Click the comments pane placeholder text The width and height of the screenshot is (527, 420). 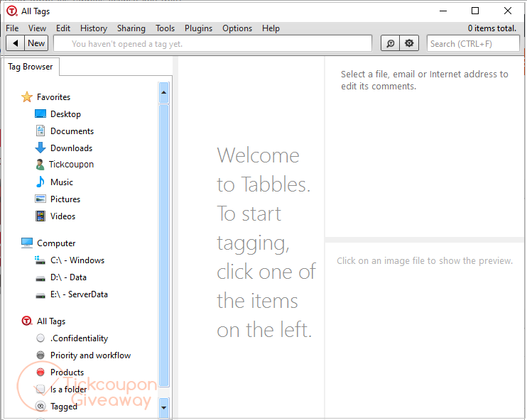click(x=424, y=80)
